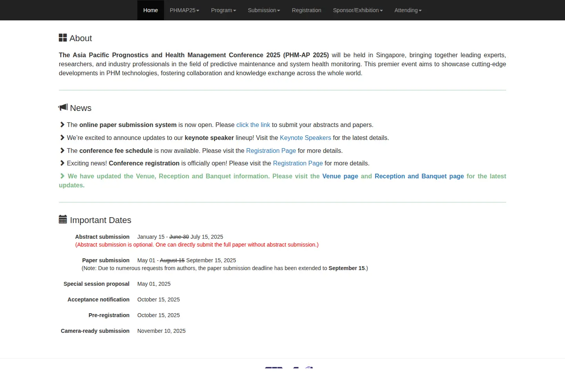
Task: Click the red abstract submission optional note
Action: [197, 245]
